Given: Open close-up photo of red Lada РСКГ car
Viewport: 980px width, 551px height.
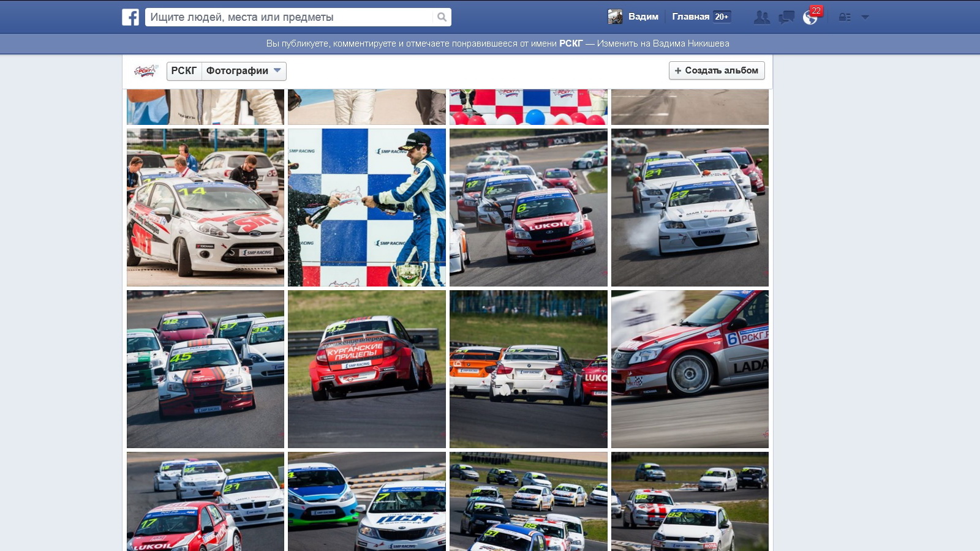Looking at the screenshot, I should pos(690,369).
